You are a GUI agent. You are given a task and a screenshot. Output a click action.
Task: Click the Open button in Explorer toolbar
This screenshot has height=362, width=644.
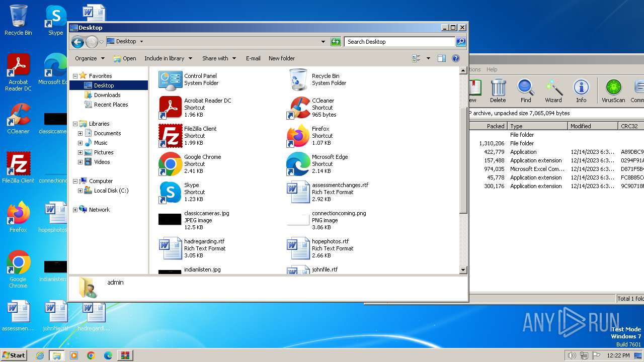(x=125, y=58)
